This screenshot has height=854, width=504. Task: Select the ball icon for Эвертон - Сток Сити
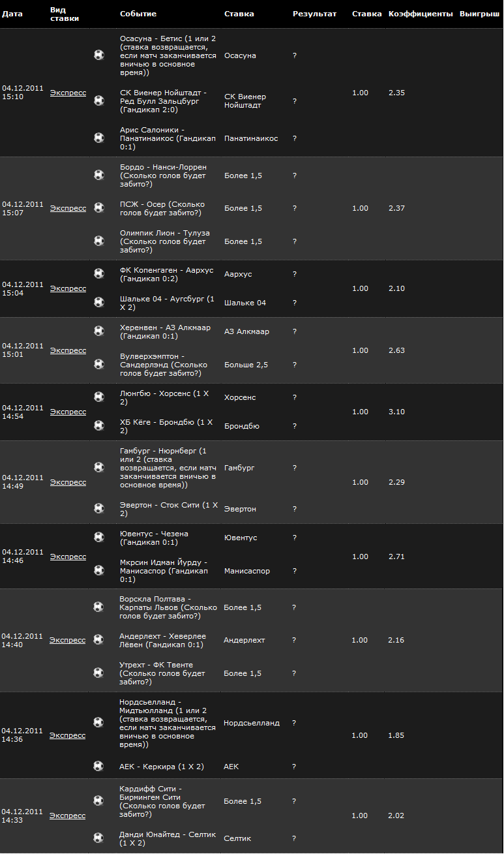[x=98, y=508]
